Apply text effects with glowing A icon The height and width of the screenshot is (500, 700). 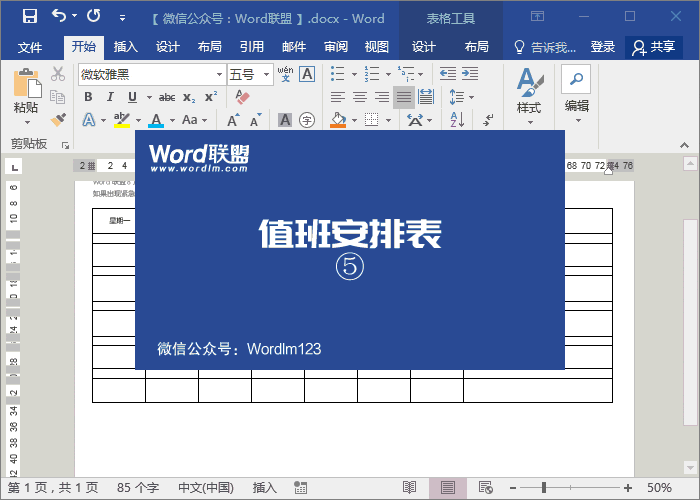point(89,120)
